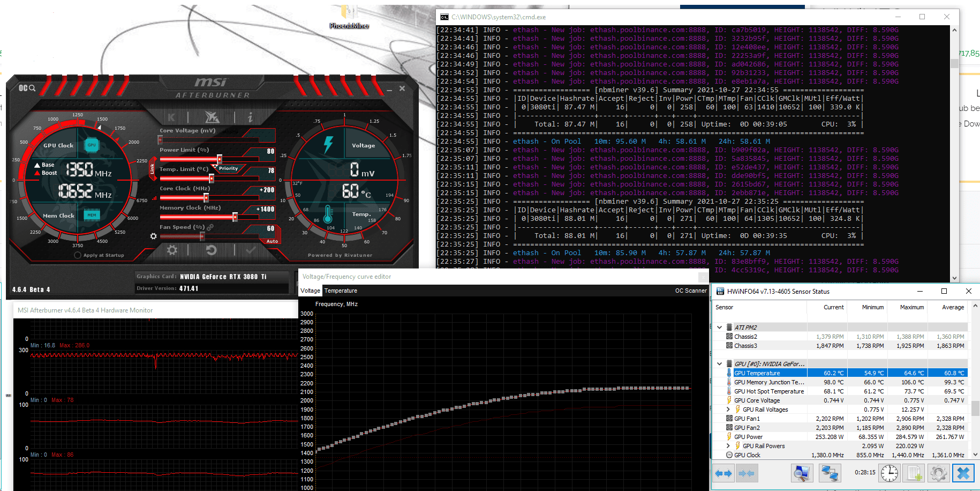Collapse the ATI PM2 sensor group
The image size is (980, 491).
point(719,327)
